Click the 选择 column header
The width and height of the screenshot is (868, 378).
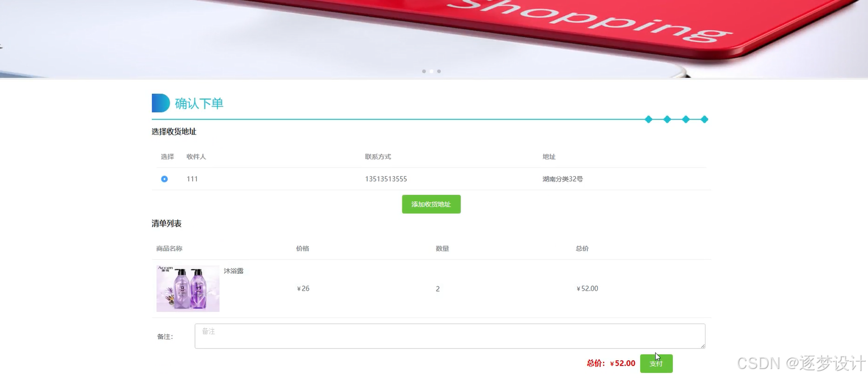pos(168,156)
